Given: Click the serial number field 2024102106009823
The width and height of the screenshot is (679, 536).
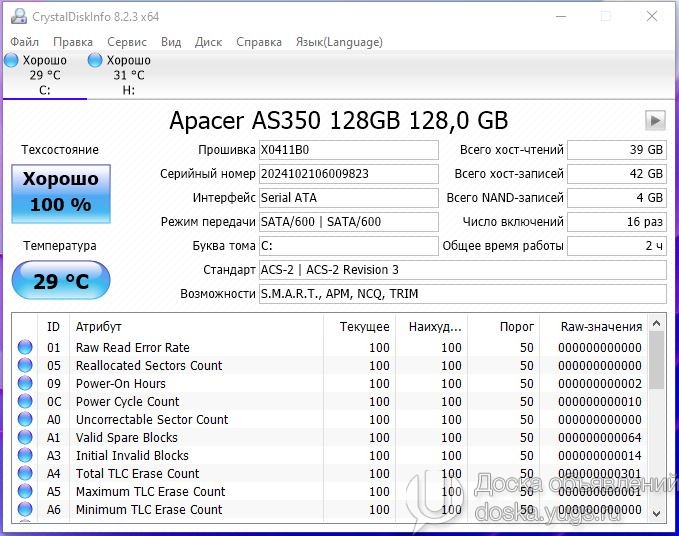Looking at the screenshot, I should click(349, 174).
